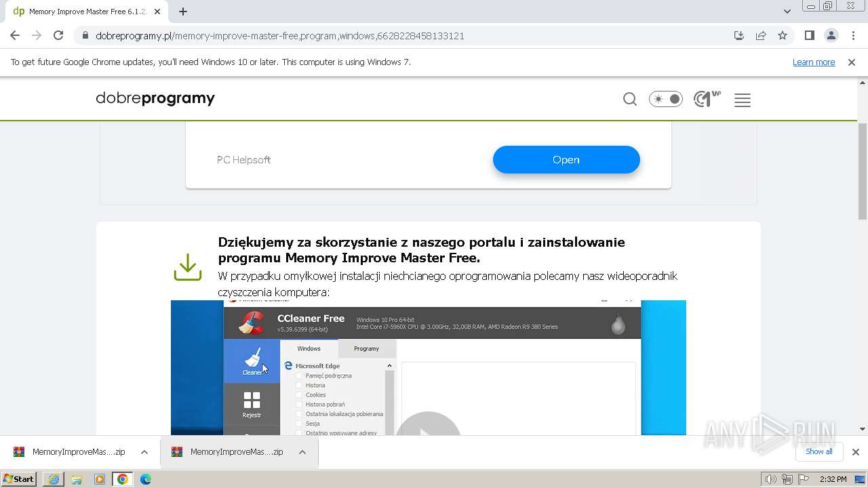868x488 pixels.
Task: View site security padlock info
Action: coord(85,36)
